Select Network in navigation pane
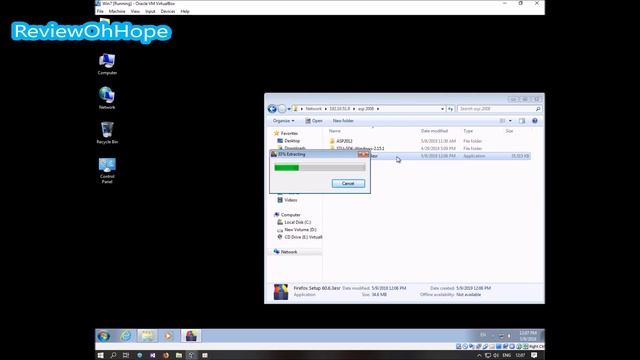 (x=286, y=252)
